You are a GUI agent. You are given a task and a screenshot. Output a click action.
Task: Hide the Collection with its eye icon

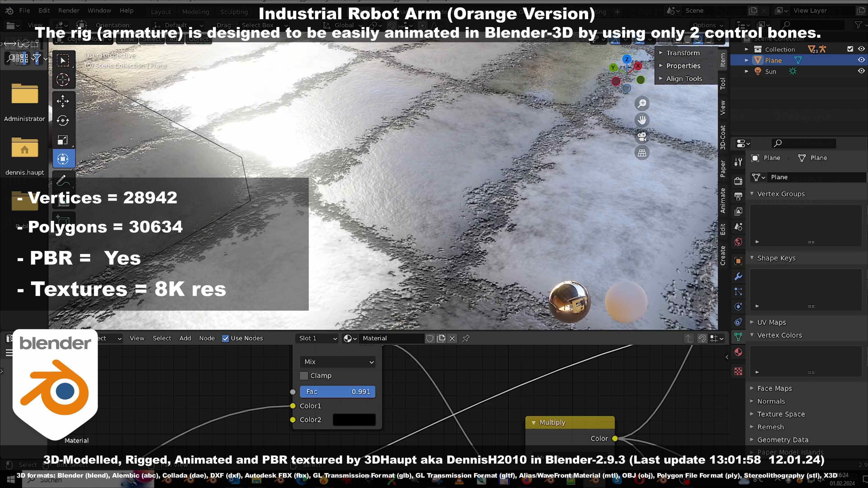click(x=861, y=49)
